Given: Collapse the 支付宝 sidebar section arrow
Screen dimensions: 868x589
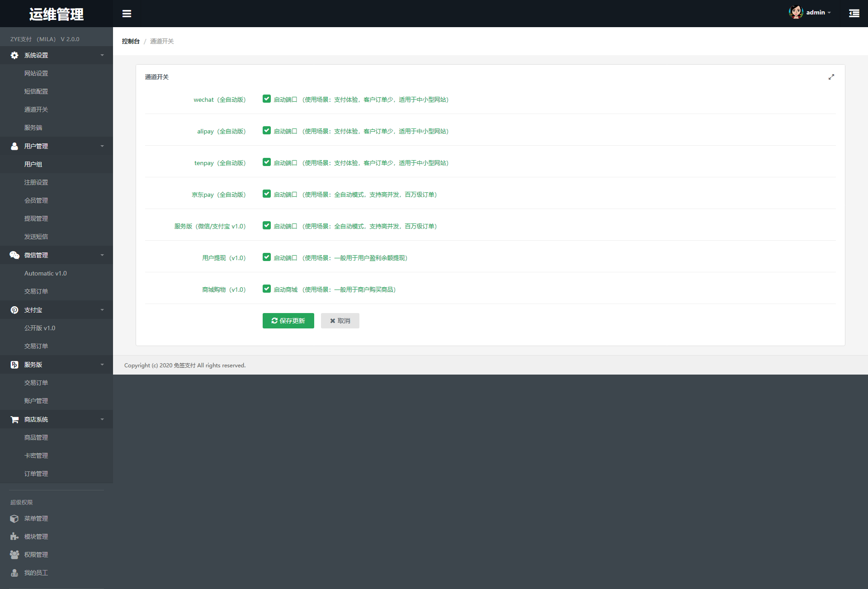Looking at the screenshot, I should (x=102, y=310).
